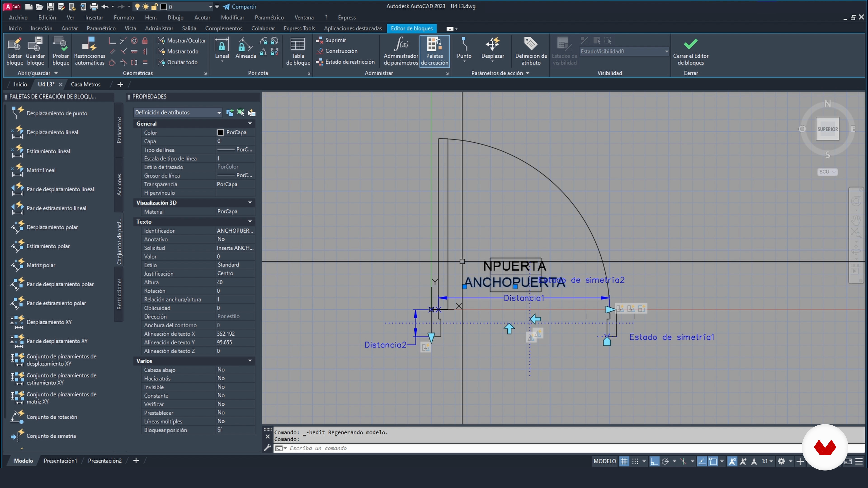Open the layer dropdown in quick access toolbar
Screen dimensions: 868x488
click(x=210, y=7)
